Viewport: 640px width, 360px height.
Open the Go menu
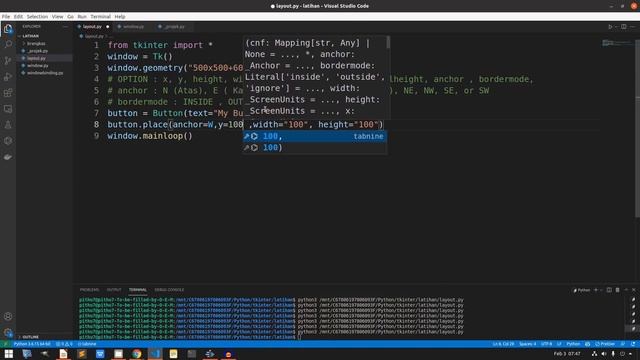(70, 17)
